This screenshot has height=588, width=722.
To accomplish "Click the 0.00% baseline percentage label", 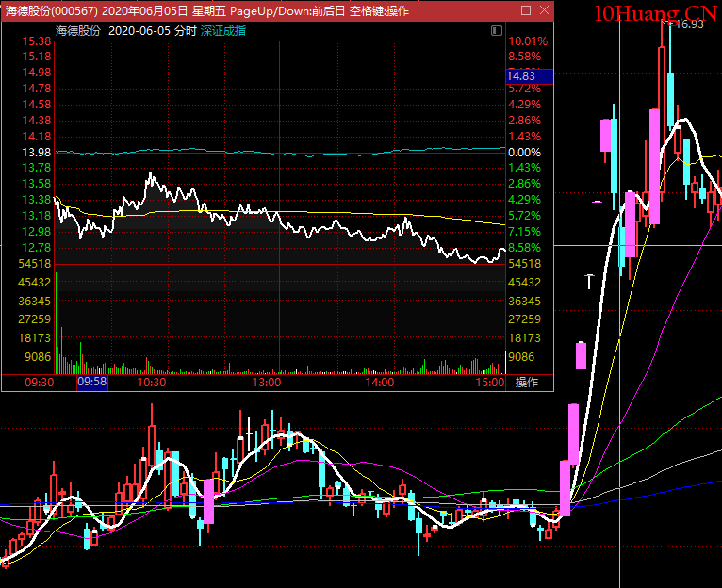I will click(x=524, y=152).
